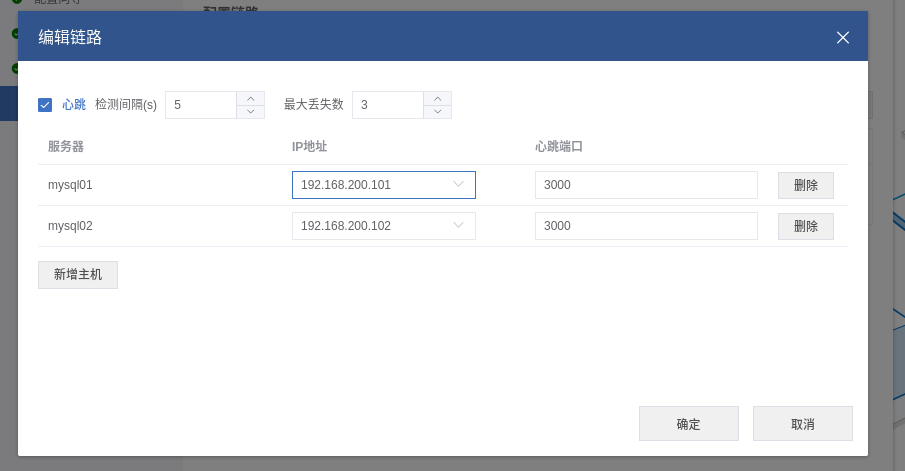Confirm changes with 确定 button
905x471 pixels.
pos(688,424)
